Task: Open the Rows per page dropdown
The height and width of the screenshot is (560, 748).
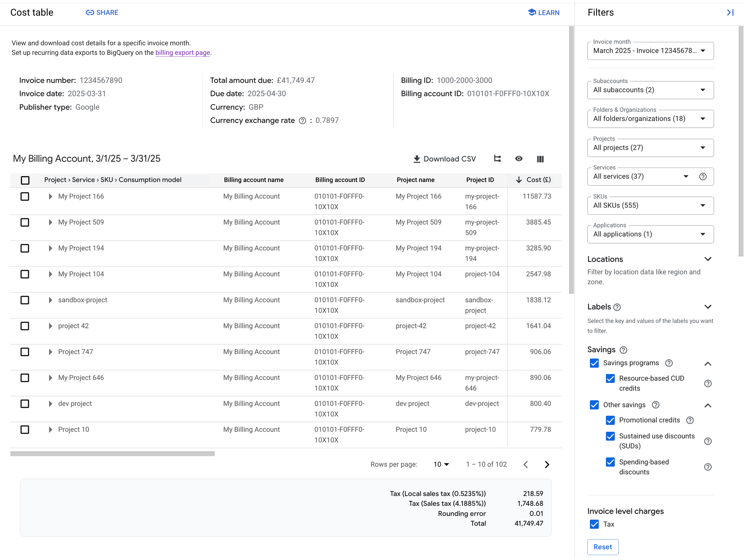Action: point(441,464)
